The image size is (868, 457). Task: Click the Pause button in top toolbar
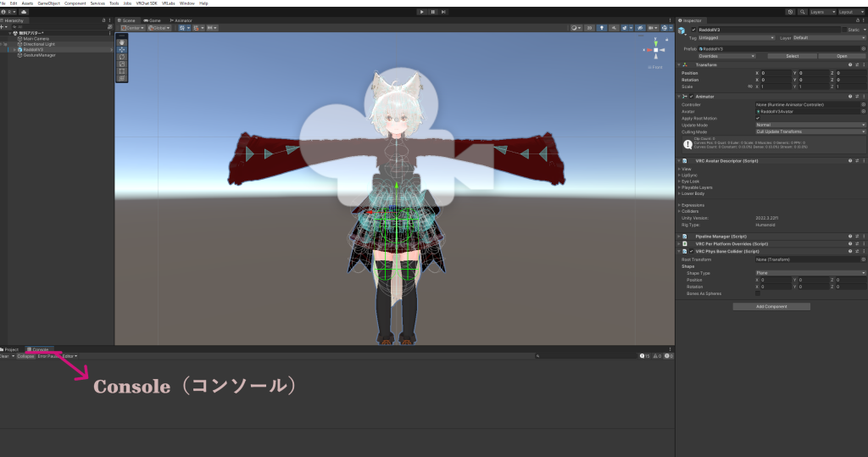433,12
